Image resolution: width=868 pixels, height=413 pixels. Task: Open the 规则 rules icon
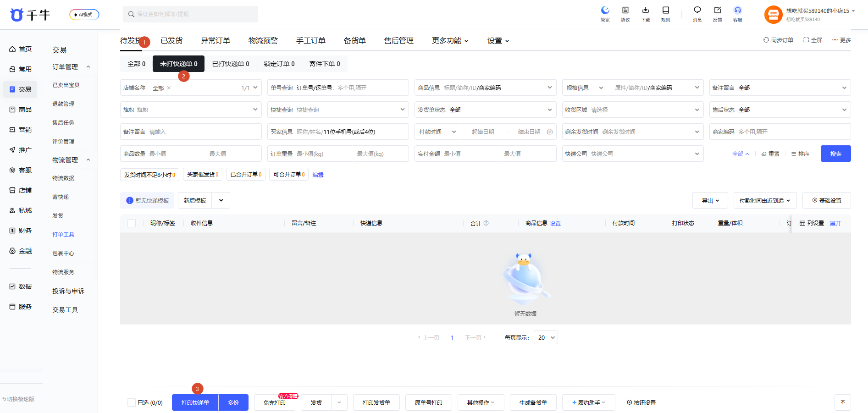[666, 11]
